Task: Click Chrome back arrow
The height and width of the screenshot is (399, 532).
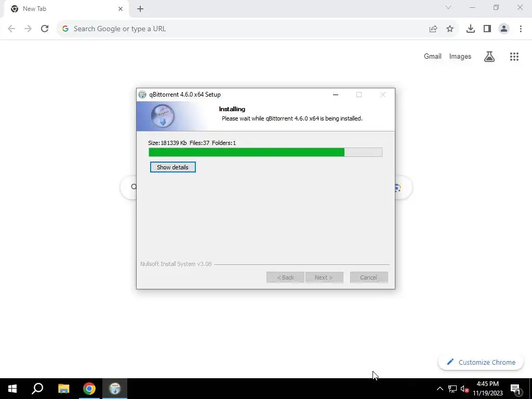Action: (x=11, y=29)
